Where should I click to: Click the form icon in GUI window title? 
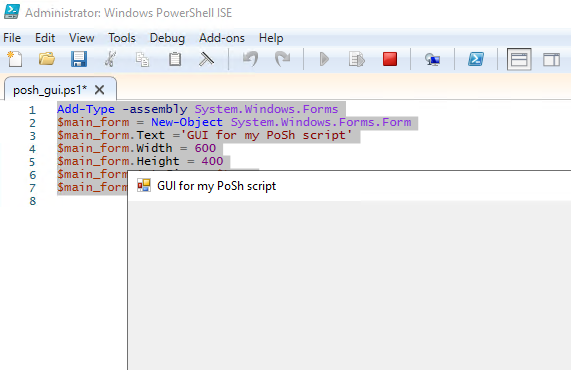(x=144, y=185)
